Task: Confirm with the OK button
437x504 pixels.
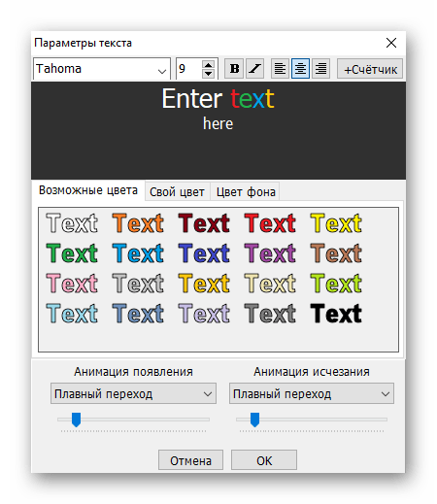Action: tap(264, 459)
